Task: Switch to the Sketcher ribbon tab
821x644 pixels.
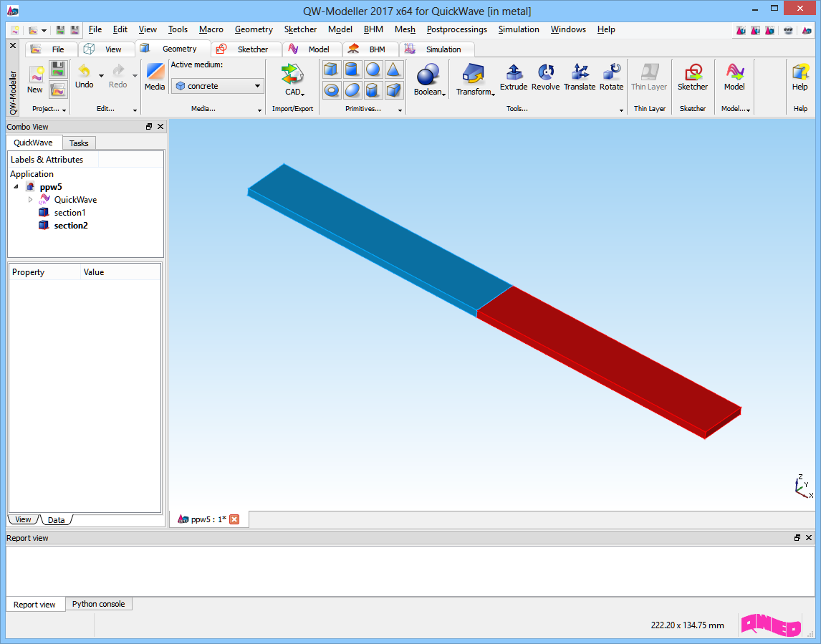Action: click(246, 49)
